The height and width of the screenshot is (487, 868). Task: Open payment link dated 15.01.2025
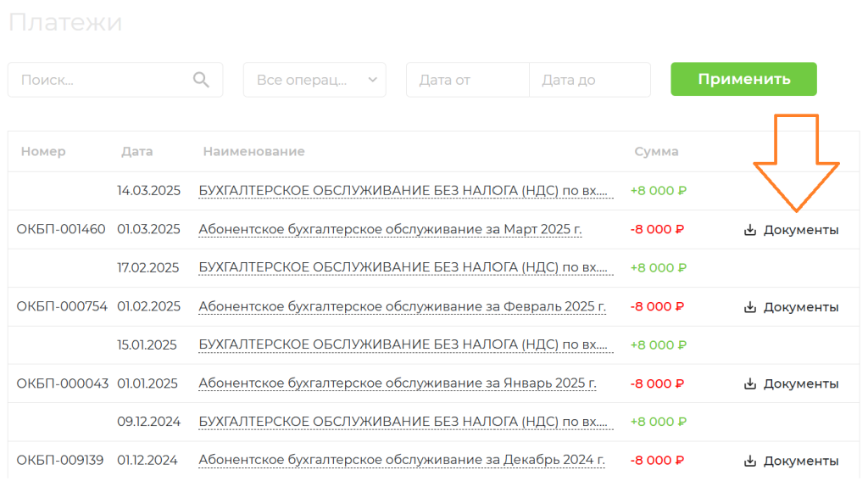(406, 344)
